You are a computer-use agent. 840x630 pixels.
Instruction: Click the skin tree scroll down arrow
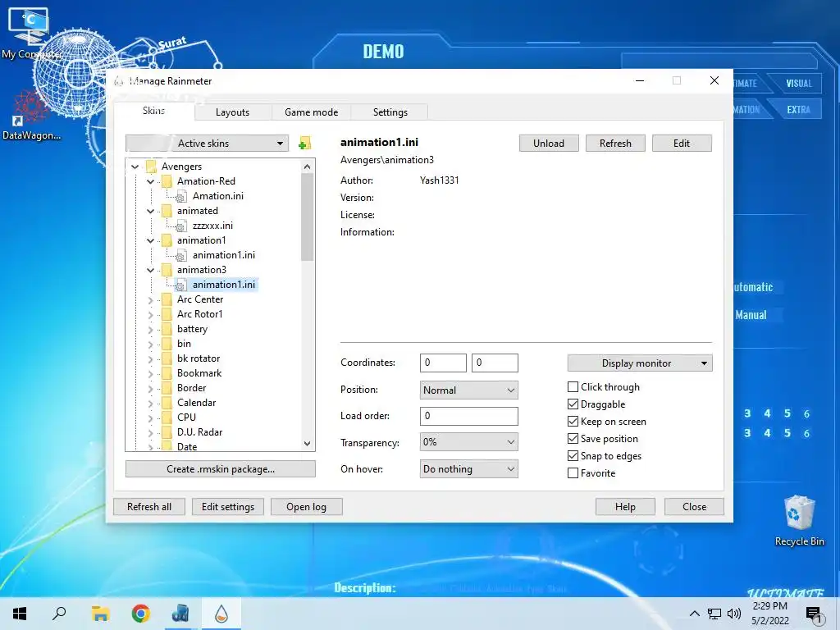307,444
